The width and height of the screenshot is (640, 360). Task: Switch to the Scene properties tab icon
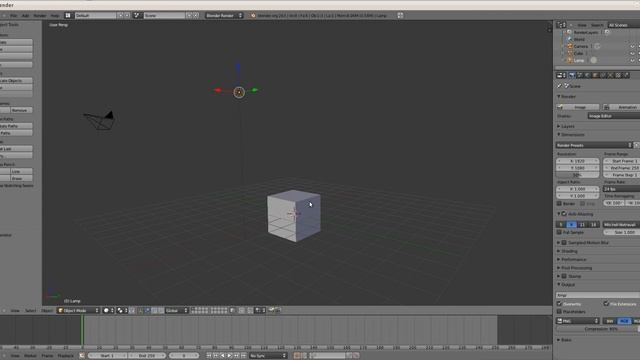[580, 75]
